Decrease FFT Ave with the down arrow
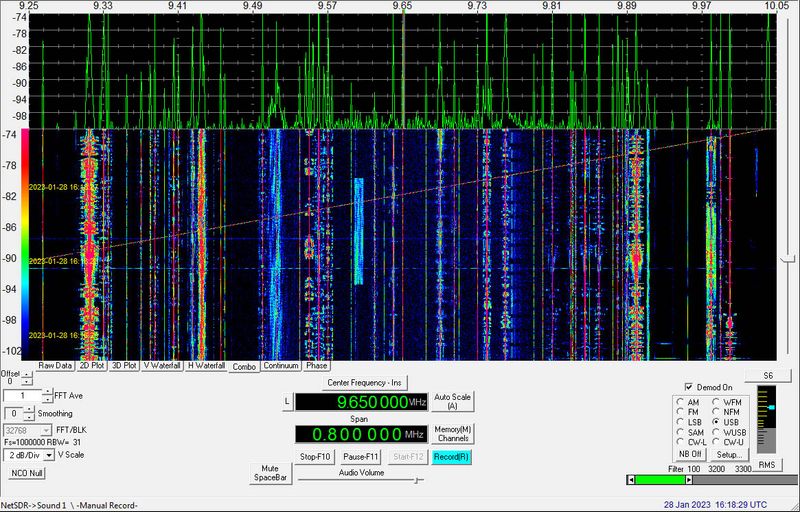 [47, 399]
